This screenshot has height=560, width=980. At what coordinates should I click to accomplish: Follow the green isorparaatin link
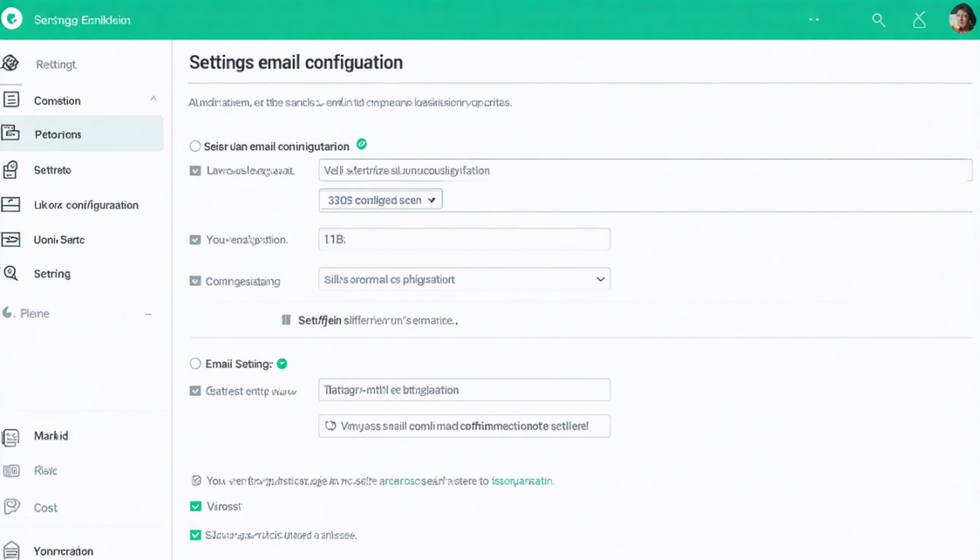click(x=523, y=482)
